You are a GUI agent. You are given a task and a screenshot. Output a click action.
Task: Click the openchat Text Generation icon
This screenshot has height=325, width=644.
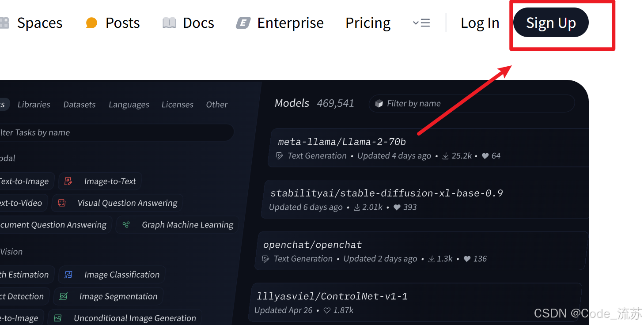[x=265, y=259]
